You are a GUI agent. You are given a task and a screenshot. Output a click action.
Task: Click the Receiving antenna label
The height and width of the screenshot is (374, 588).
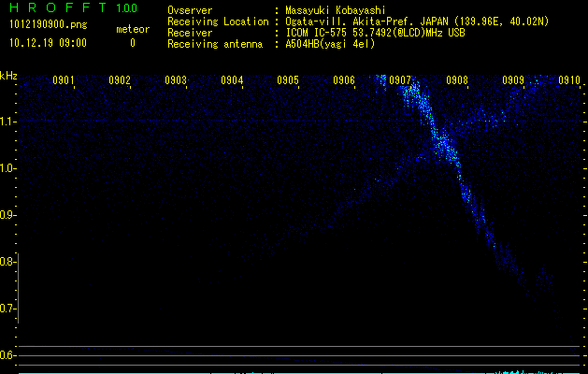(x=215, y=44)
